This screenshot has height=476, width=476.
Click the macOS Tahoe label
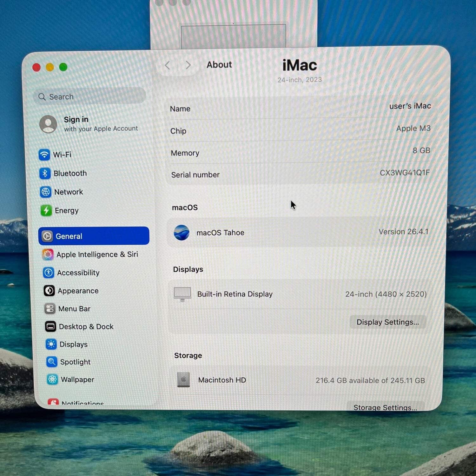221,233
